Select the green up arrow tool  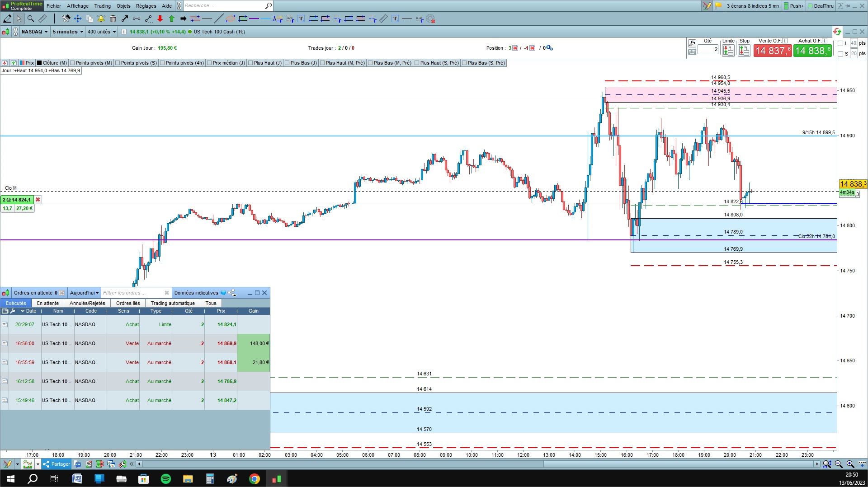click(x=172, y=19)
